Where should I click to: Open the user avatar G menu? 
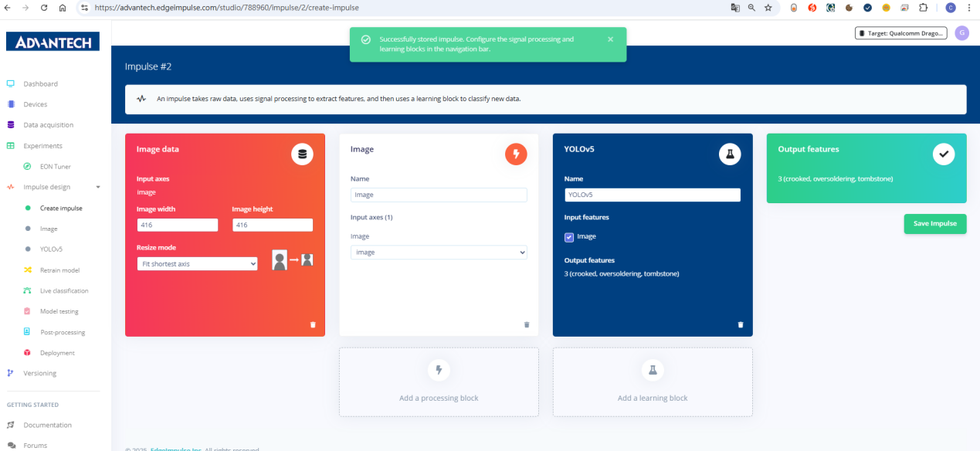(x=962, y=33)
